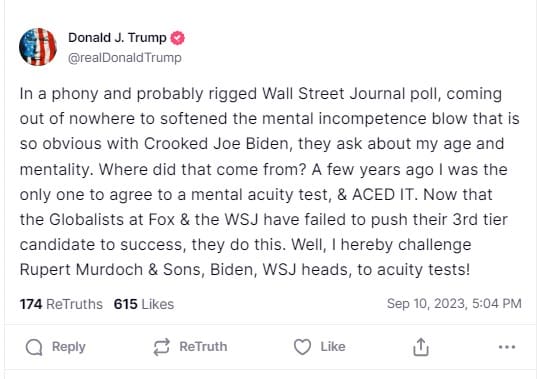Viewport: 539px width, 379px height.
Task: View the 615 Likes list
Action: [x=144, y=304]
